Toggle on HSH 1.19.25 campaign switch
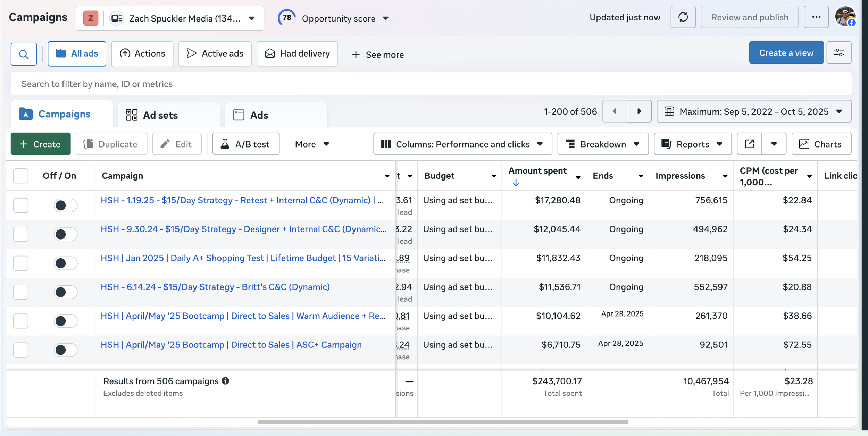The width and height of the screenshot is (868, 436). (x=65, y=205)
